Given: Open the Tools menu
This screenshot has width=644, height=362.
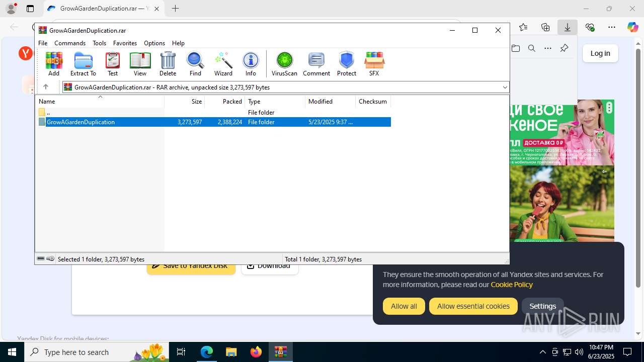Looking at the screenshot, I should (x=99, y=43).
